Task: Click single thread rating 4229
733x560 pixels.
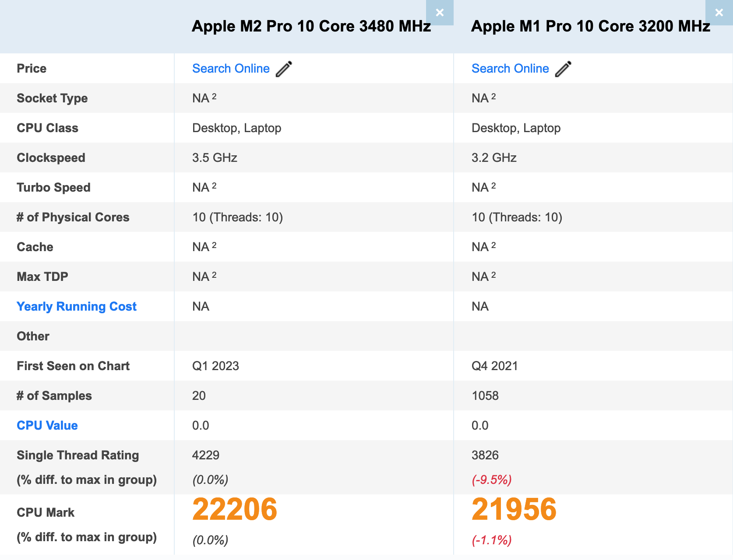Action: coord(206,455)
